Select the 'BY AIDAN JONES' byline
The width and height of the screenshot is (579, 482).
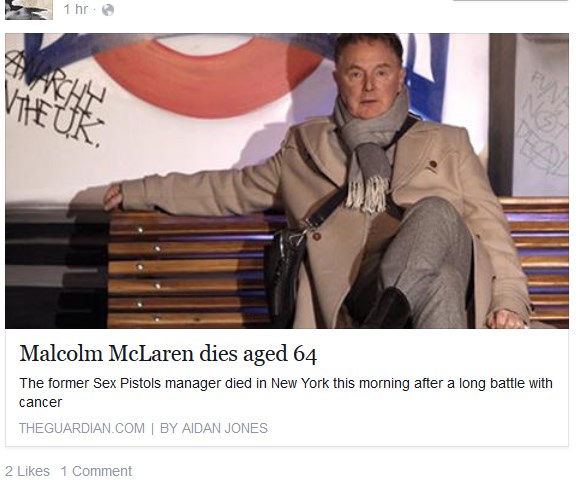click(213, 428)
